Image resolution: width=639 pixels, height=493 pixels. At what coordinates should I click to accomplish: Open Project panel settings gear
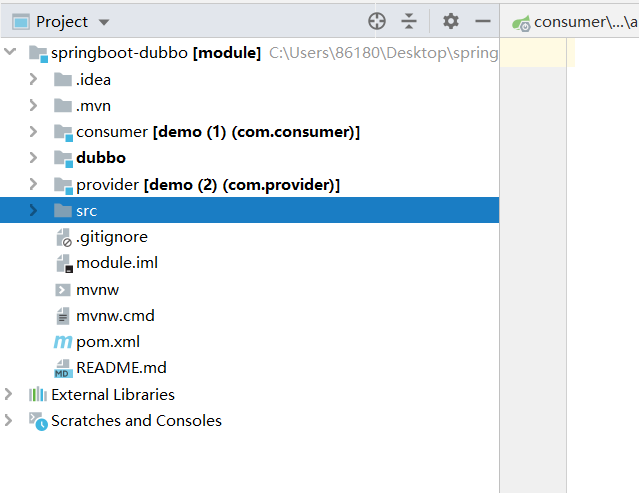pos(451,21)
